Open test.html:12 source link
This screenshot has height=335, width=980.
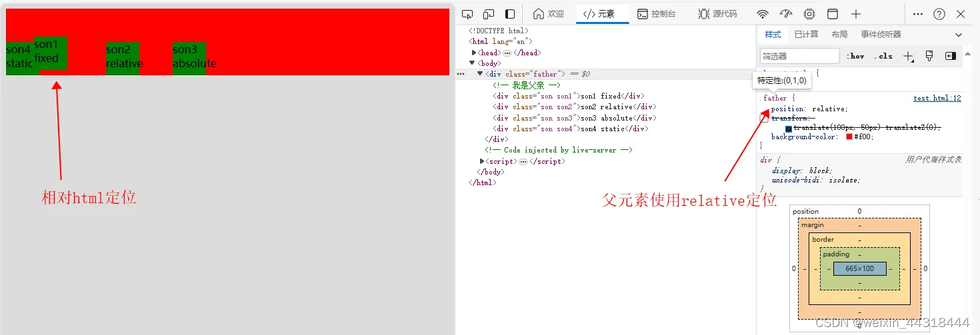pyautogui.click(x=937, y=99)
